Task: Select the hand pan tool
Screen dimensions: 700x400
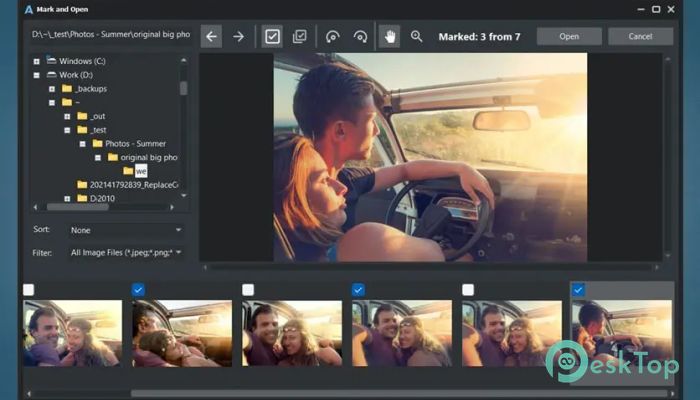Action: pyautogui.click(x=390, y=36)
